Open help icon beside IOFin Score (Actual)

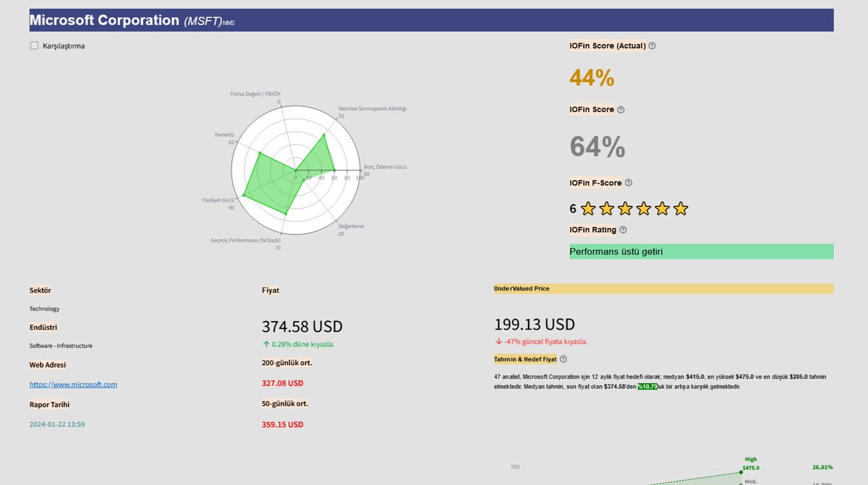[x=652, y=46]
